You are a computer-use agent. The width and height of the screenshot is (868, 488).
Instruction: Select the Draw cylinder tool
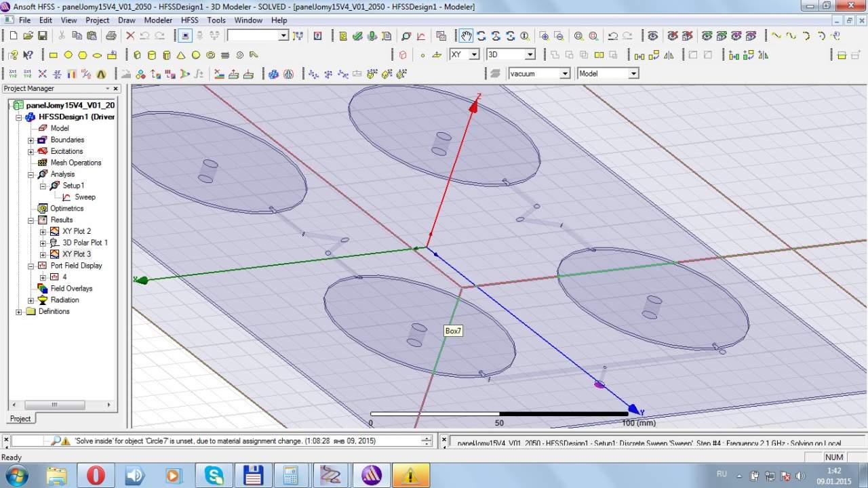152,55
